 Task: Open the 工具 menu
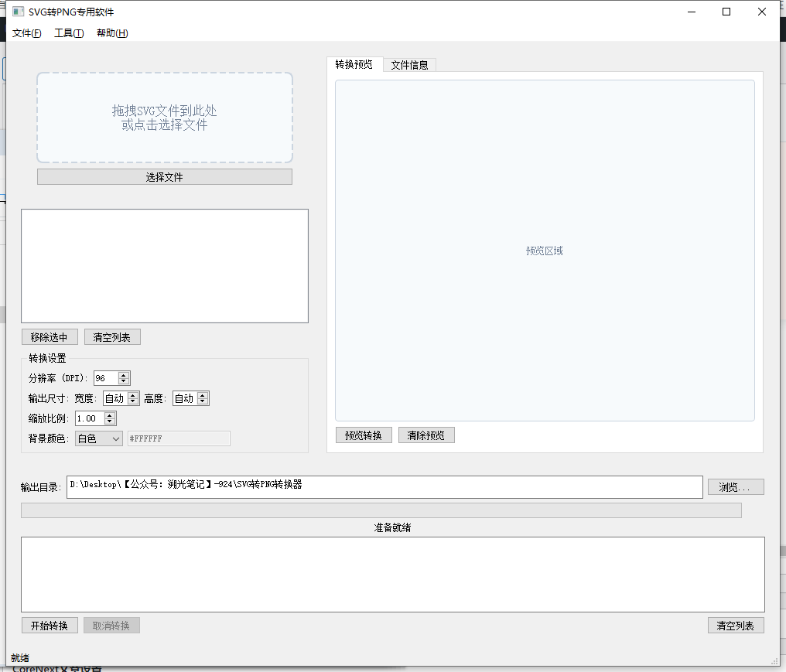click(69, 33)
